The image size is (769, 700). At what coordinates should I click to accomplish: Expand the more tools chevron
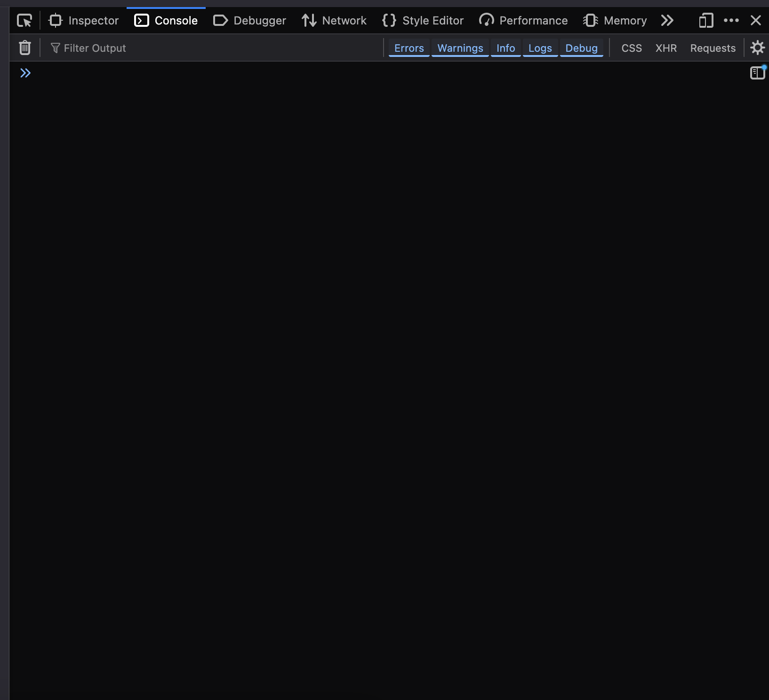point(667,21)
